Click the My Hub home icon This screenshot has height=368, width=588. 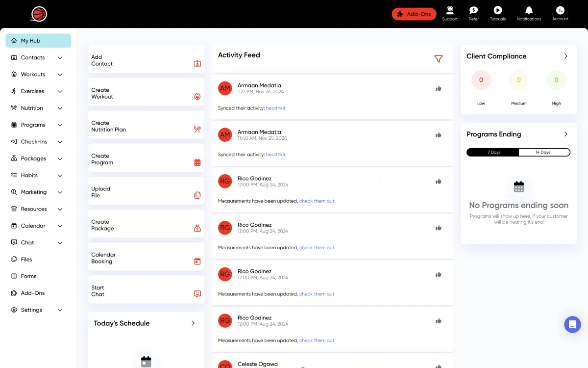point(14,41)
